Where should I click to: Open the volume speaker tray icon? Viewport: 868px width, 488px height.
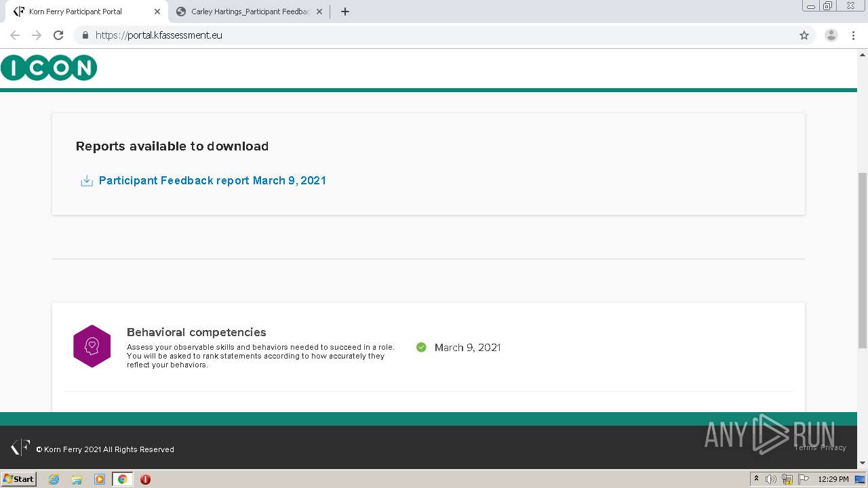(771, 479)
